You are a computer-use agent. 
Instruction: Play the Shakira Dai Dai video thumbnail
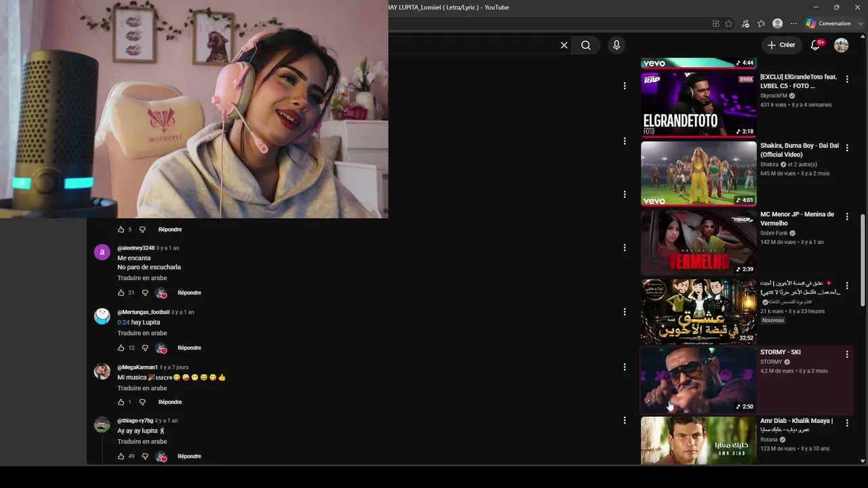click(x=698, y=173)
